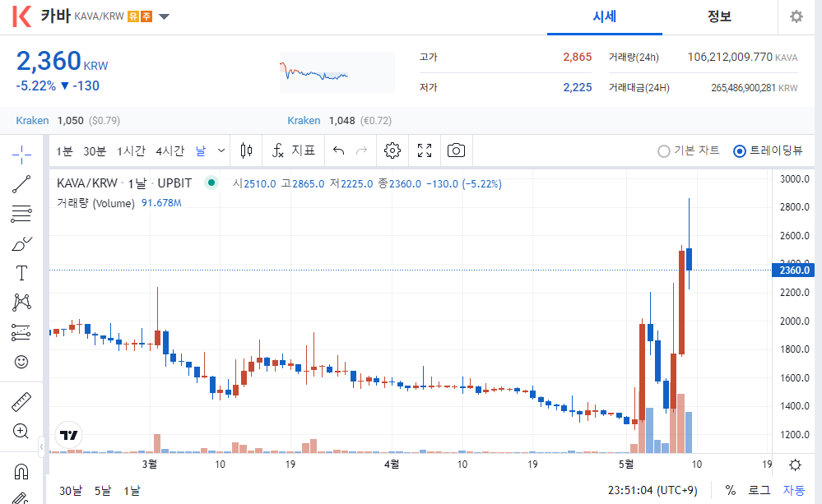Image resolution: width=822 pixels, height=504 pixels.
Task: Set interval to 30분
Action: point(95,151)
